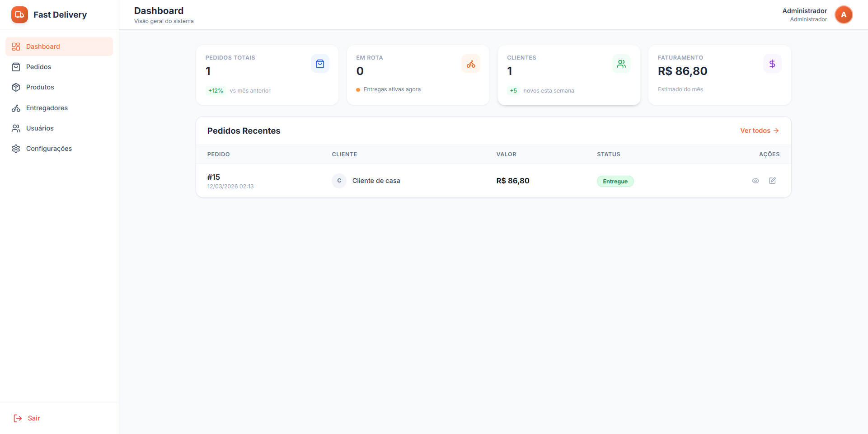Click the Cliente de casa name

pyautogui.click(x=376, y=181)
